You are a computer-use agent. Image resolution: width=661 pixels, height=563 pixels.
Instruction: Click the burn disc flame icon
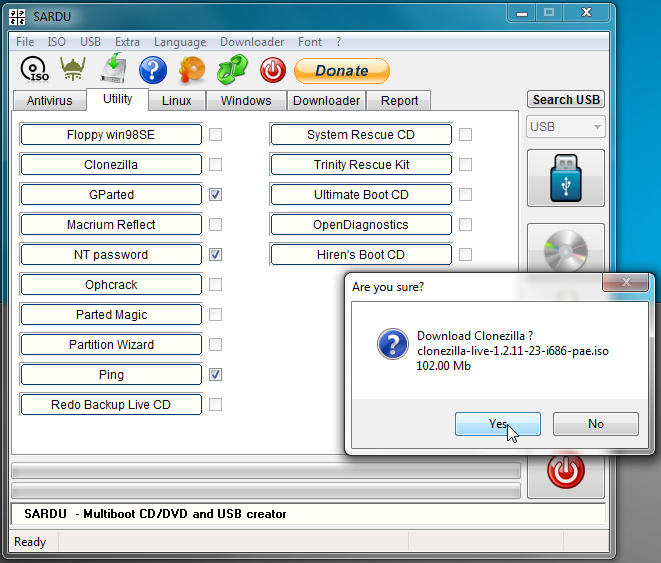click(192, 70)
